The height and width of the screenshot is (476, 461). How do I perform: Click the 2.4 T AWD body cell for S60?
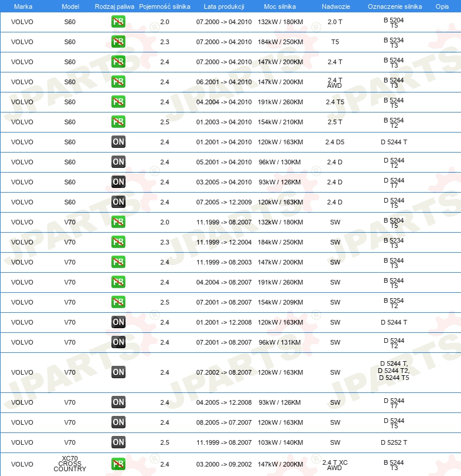[335, 82]
